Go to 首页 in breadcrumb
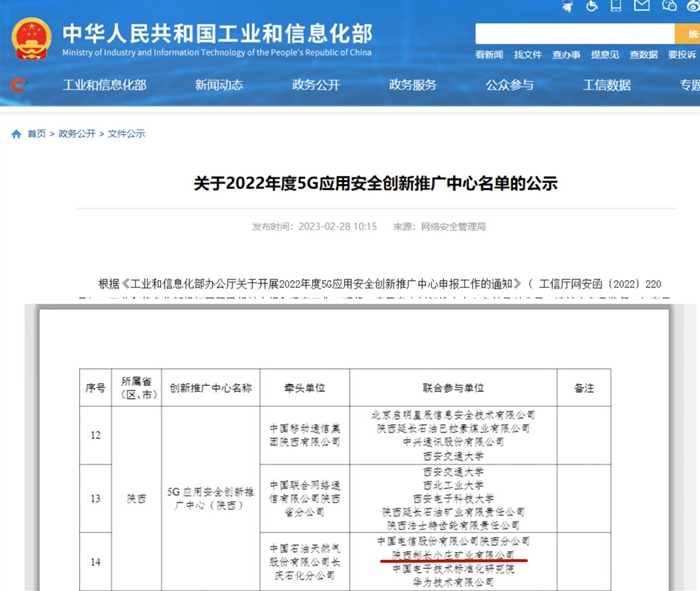 pos(37,134)
